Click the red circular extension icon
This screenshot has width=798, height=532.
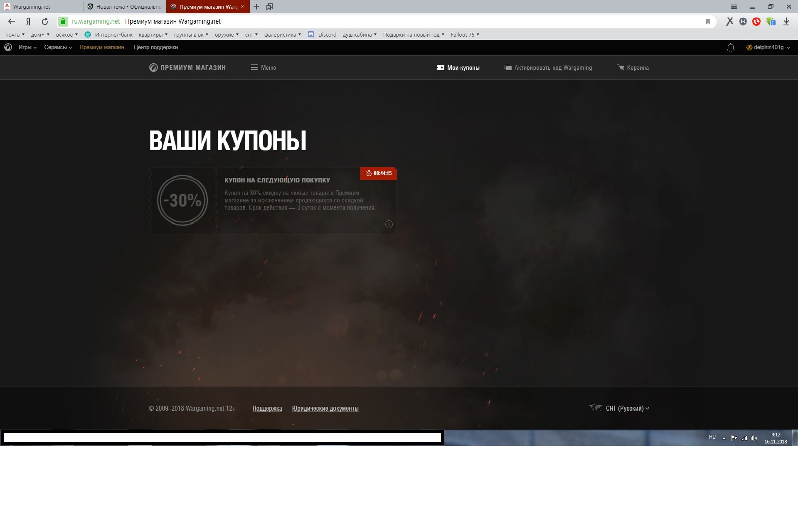click(x=756, y=22)
